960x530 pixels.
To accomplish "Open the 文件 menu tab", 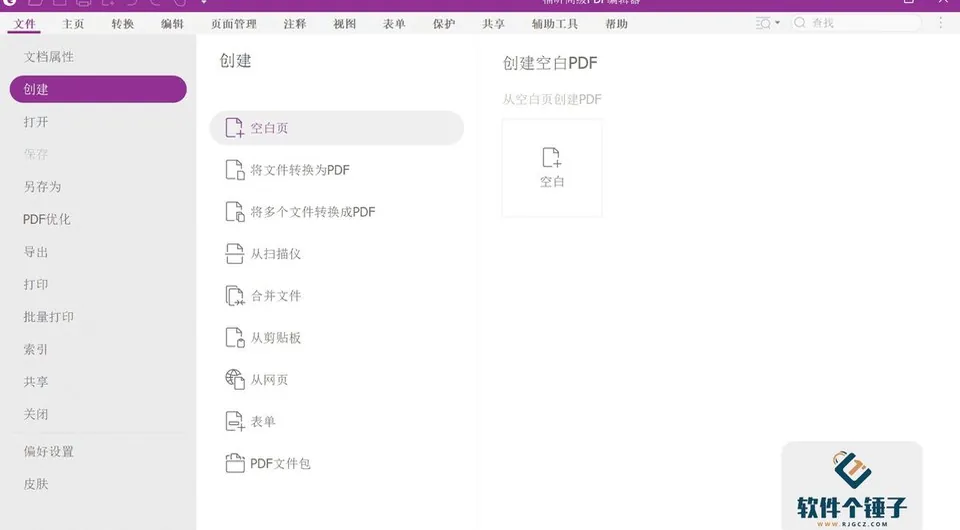I will click(x=24, y=24).
